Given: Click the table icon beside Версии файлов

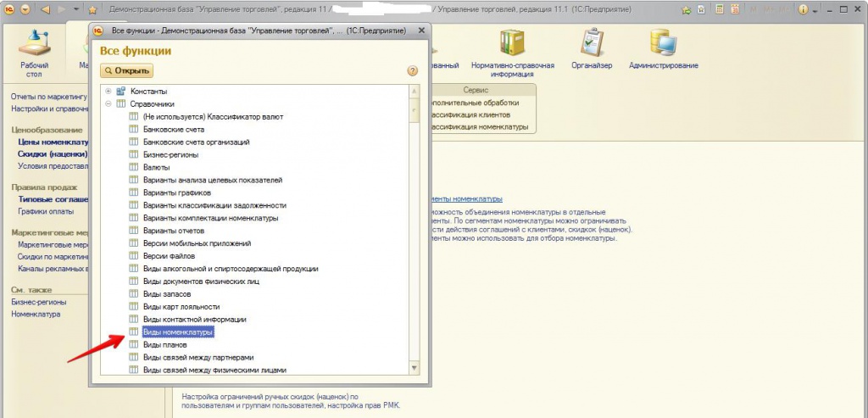Looking at the screenshot, I should [133, 256].
